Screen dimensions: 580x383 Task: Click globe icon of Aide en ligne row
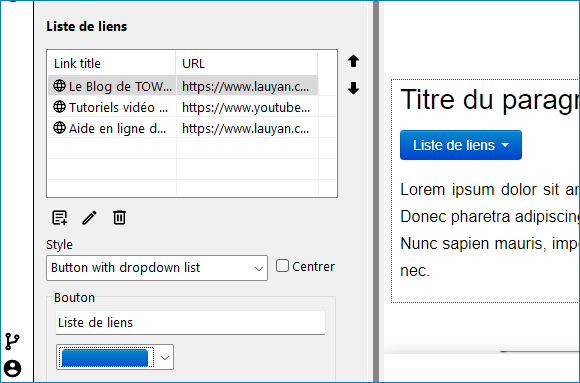59,128
